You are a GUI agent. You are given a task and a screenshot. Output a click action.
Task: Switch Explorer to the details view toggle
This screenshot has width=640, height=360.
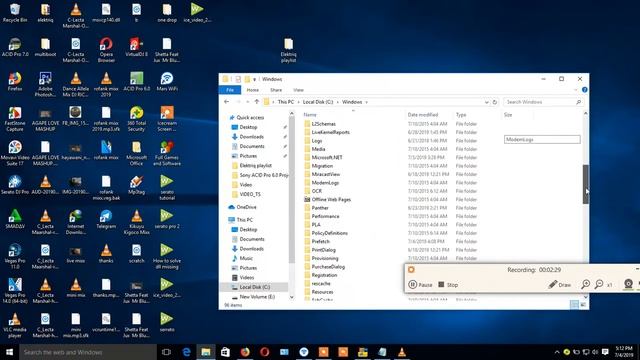point(574,304)
